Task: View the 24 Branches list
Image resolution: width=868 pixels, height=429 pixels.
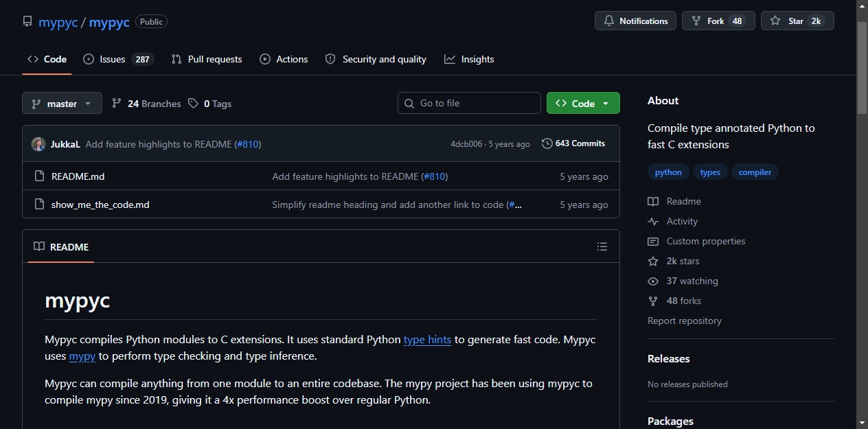Action: 146,104
